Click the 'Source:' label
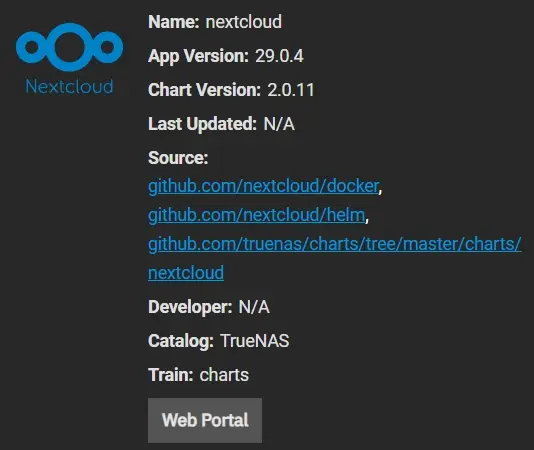 (x=178, y=158)
